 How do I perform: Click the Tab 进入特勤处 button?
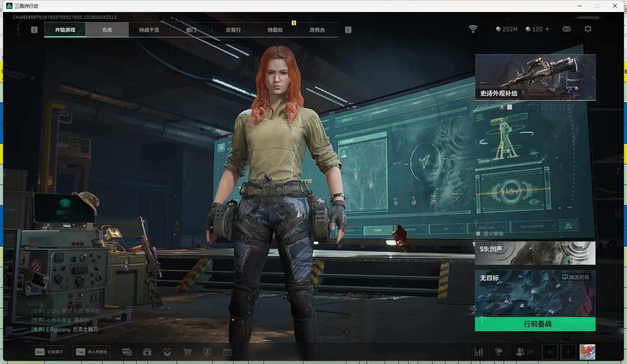coord(92,352)
